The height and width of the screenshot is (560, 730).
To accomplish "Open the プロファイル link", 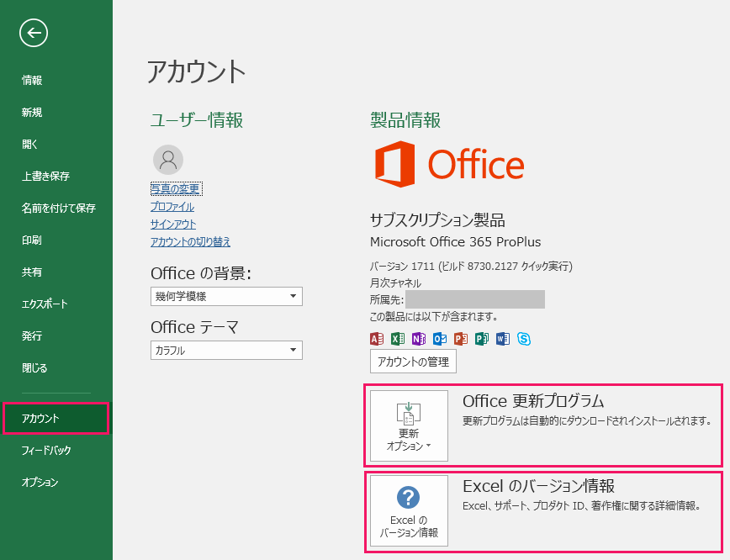I will (172, 207).
